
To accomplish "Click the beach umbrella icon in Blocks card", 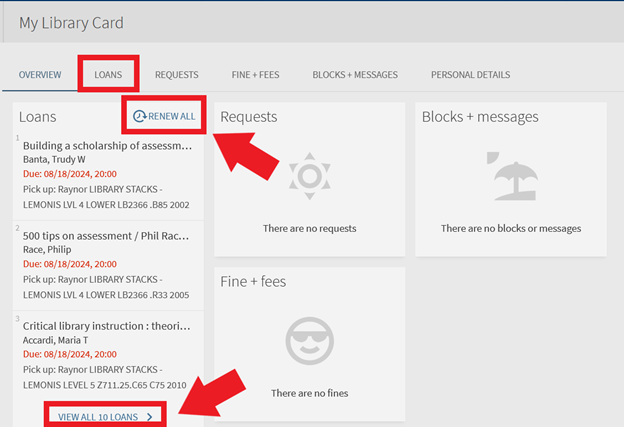I will tap(511, 177).
